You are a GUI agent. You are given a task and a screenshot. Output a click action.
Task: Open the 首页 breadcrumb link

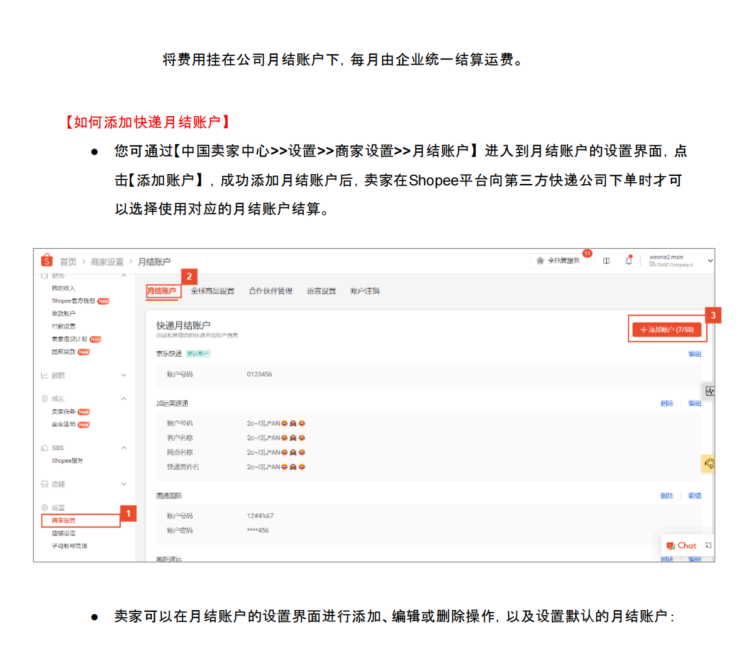[68, 261]
